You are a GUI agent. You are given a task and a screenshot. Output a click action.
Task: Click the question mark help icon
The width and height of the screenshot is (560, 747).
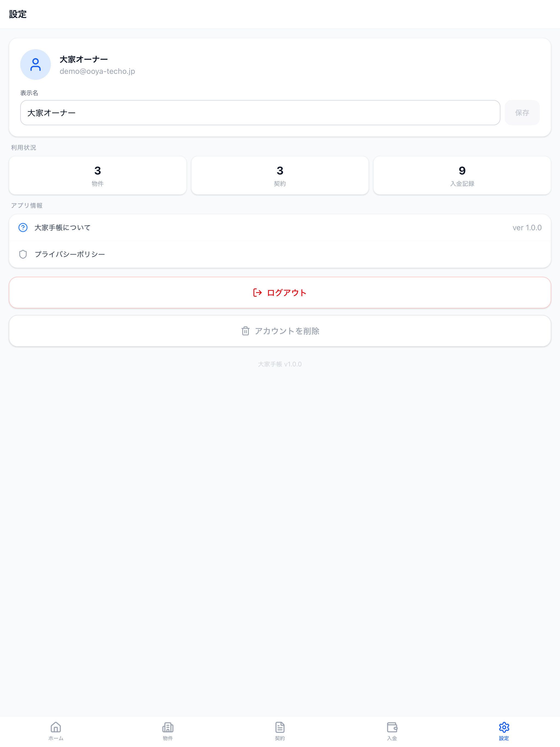[x=23, y=227]
